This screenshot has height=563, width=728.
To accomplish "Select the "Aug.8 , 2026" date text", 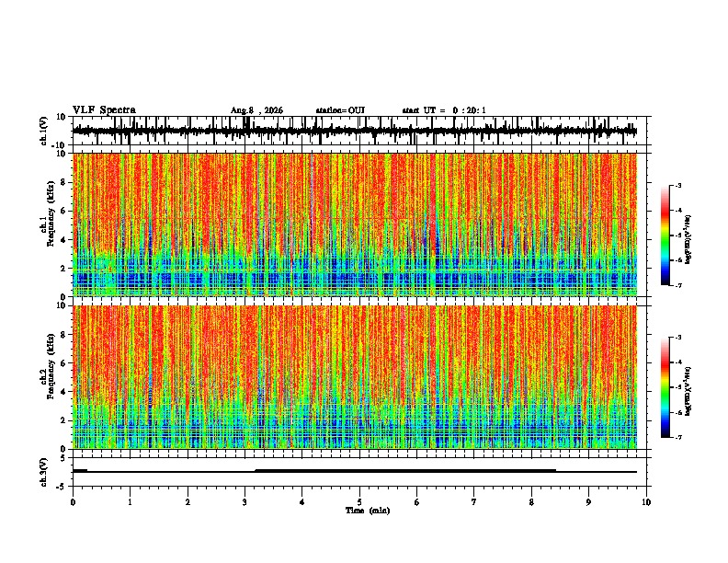I will 256,110.
